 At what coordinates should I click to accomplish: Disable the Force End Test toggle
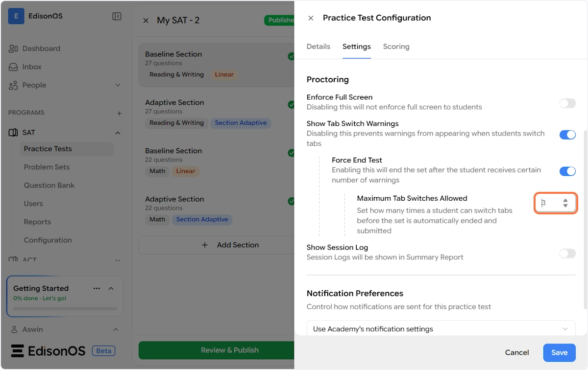coord(567,171)
